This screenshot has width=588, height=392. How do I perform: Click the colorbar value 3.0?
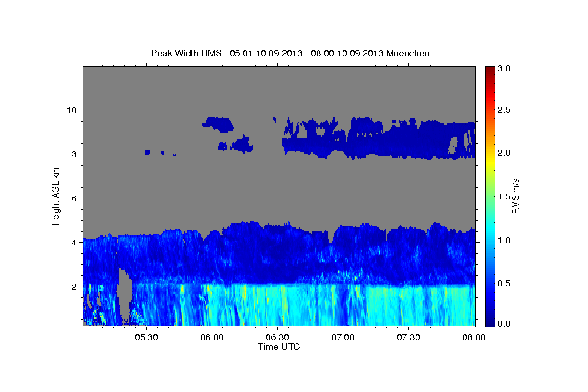[x=504, y=69]
